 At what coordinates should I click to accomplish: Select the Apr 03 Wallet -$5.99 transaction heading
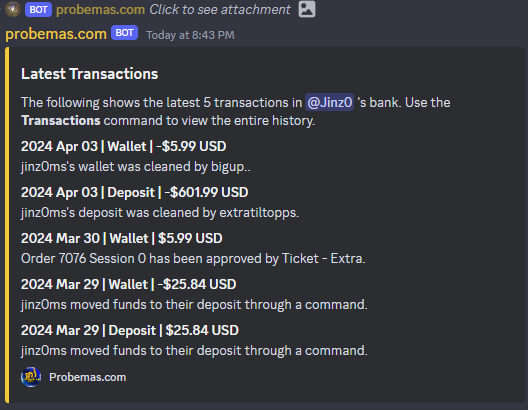pos(124,146)
